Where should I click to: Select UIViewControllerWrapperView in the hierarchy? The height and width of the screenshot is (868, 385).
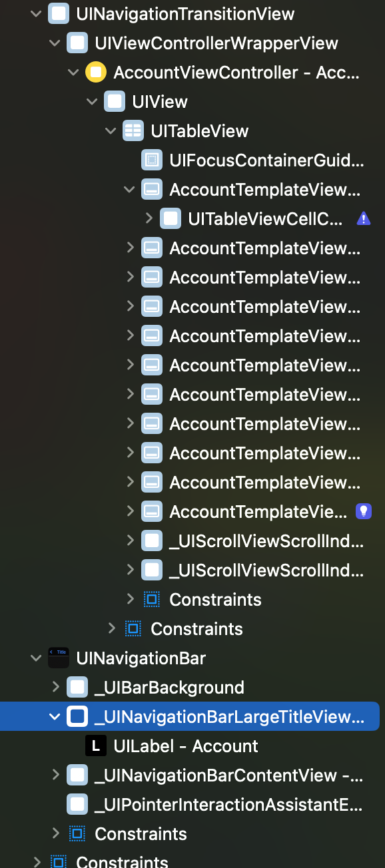[203, 43]
